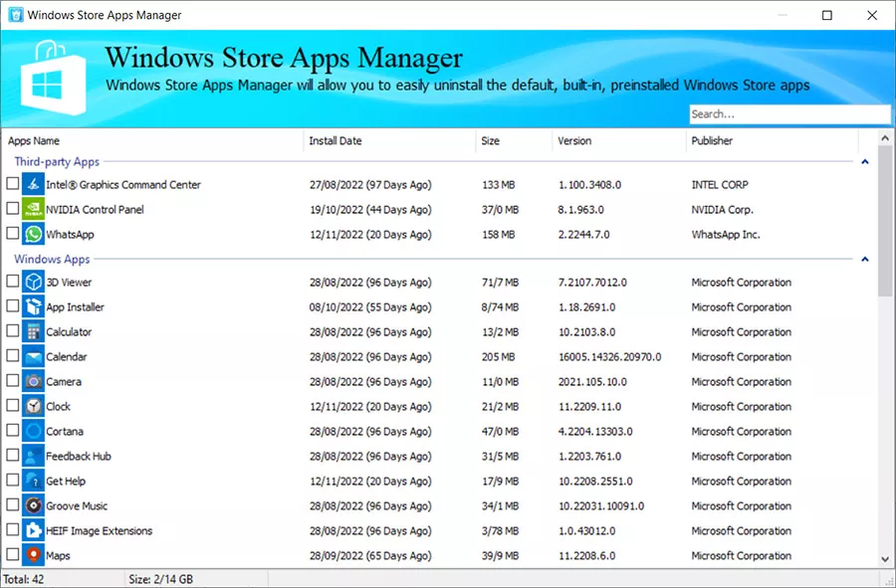Image resolution: width=896 pixels, height=588 pixels.
Task: Enable the checkbox for Calendar
Action: click(x=11, y=356)
